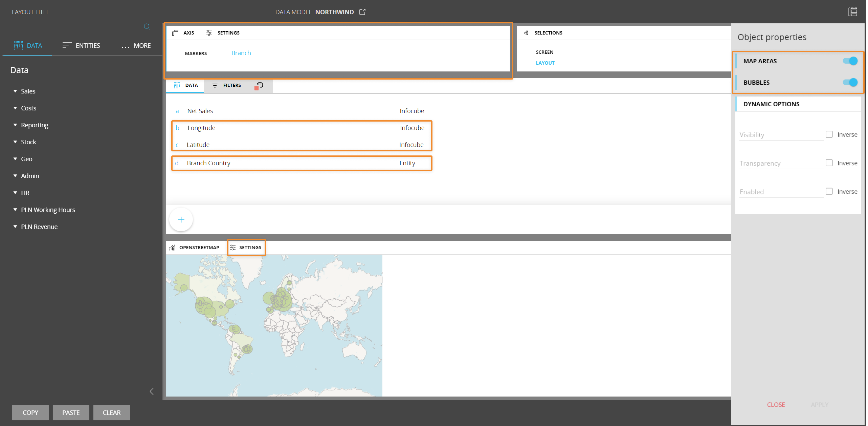
Task: Collapse the left panel with arrow icon
Action: 152,391
